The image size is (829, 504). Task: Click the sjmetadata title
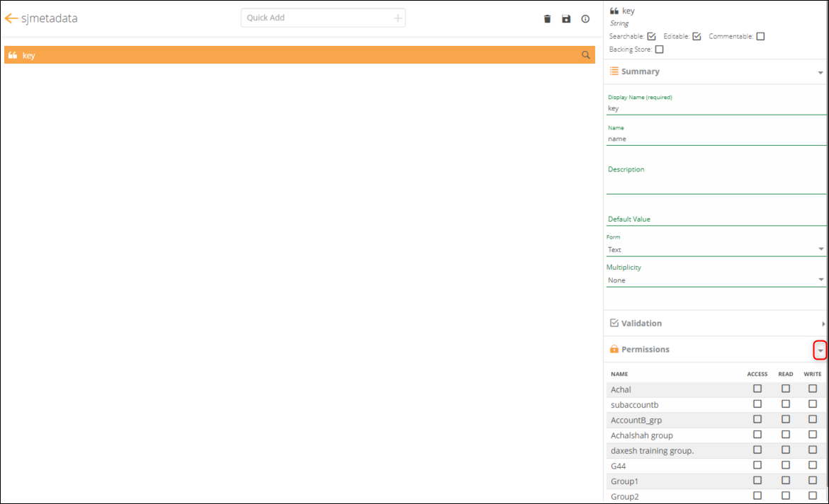coord(49,18)
